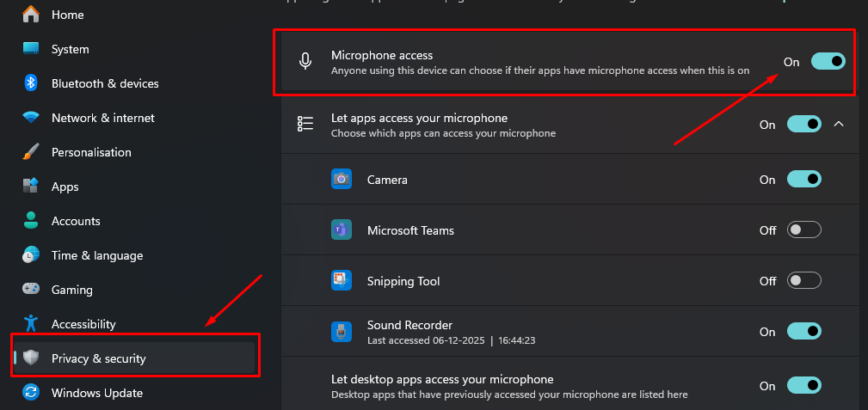Disable microphone for Camera app
Viewport: 868px width, 410px height.
804,180
